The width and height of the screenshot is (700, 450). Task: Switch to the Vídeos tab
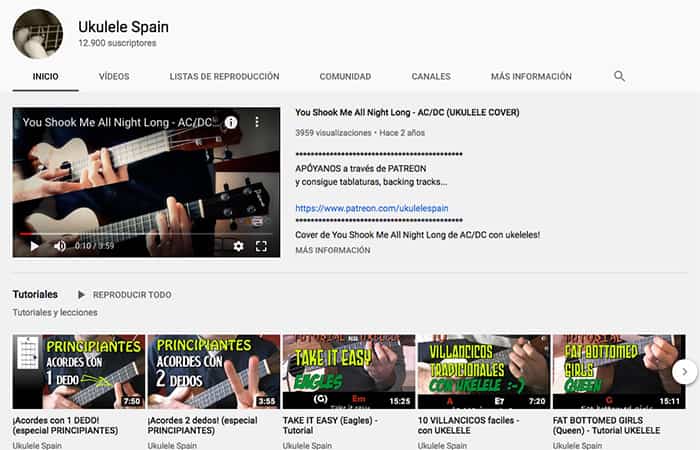click(114, 76)
